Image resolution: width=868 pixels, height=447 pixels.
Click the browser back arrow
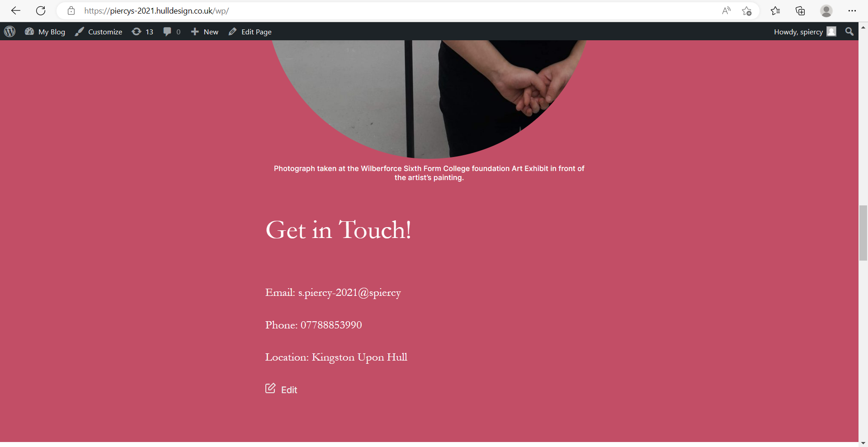16,11
